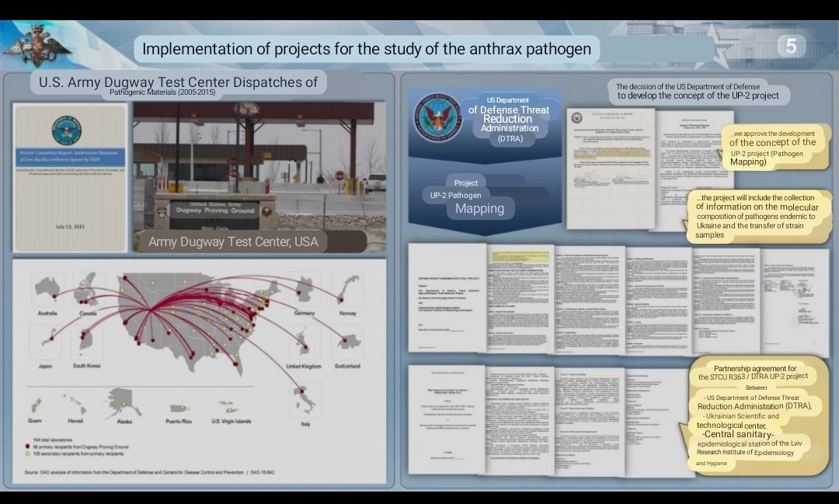Image resolution: width=839 pixels, height=504 pixels.
Task: Open the agreement page with yellow highlighted text
Action: [520, 299]
